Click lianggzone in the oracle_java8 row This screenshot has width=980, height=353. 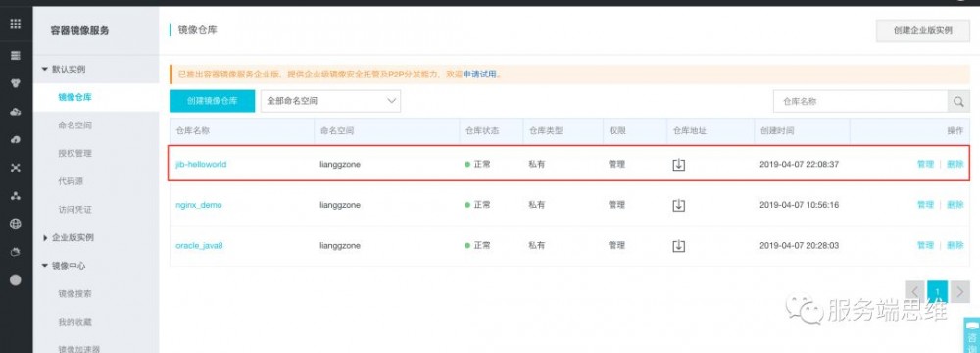[340, 246]
